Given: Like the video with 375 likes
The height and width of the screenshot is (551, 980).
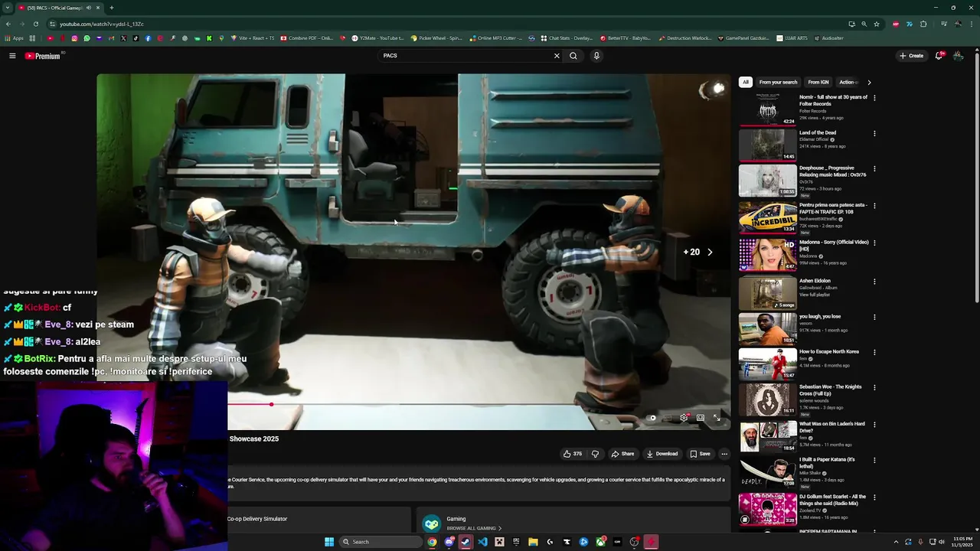Looking at the screenshot, I should [x=573, y=454].
